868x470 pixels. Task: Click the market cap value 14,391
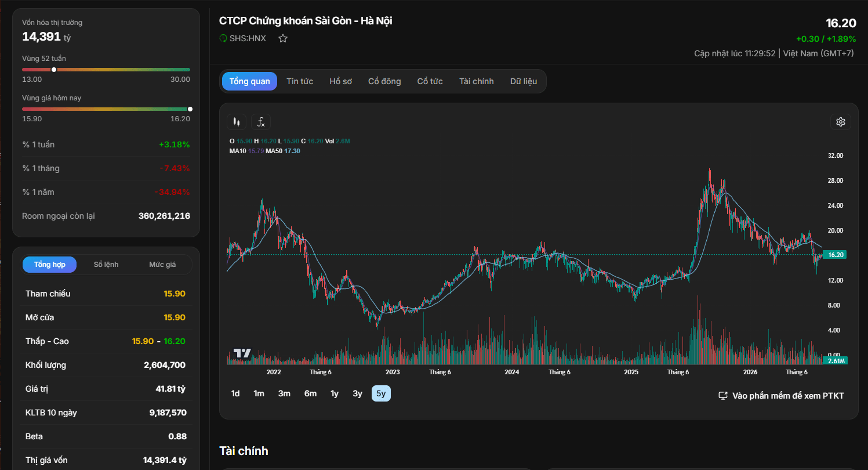point(41,37)
